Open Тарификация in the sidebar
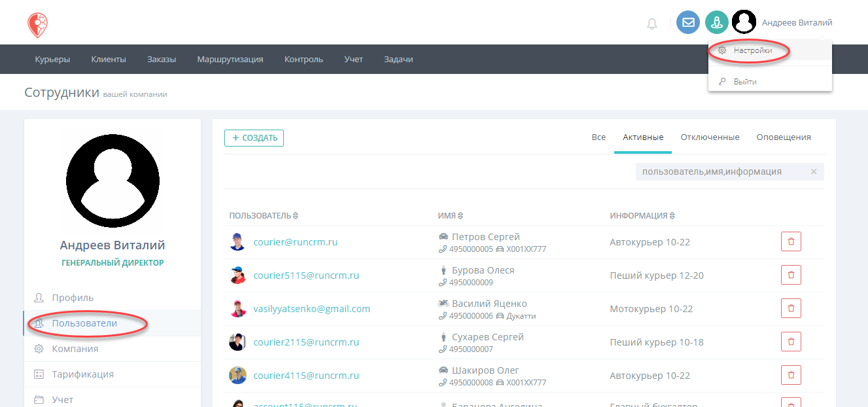The width and height of the screenshot is (868, 407). [83, 374]
